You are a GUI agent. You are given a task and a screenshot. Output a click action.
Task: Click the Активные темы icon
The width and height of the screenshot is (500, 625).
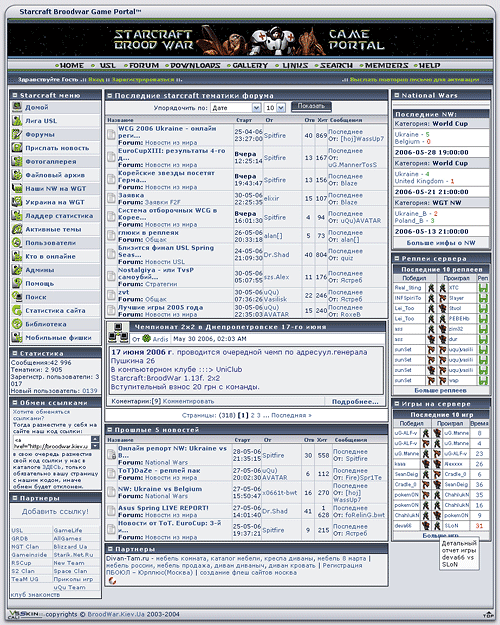(17, 229)
